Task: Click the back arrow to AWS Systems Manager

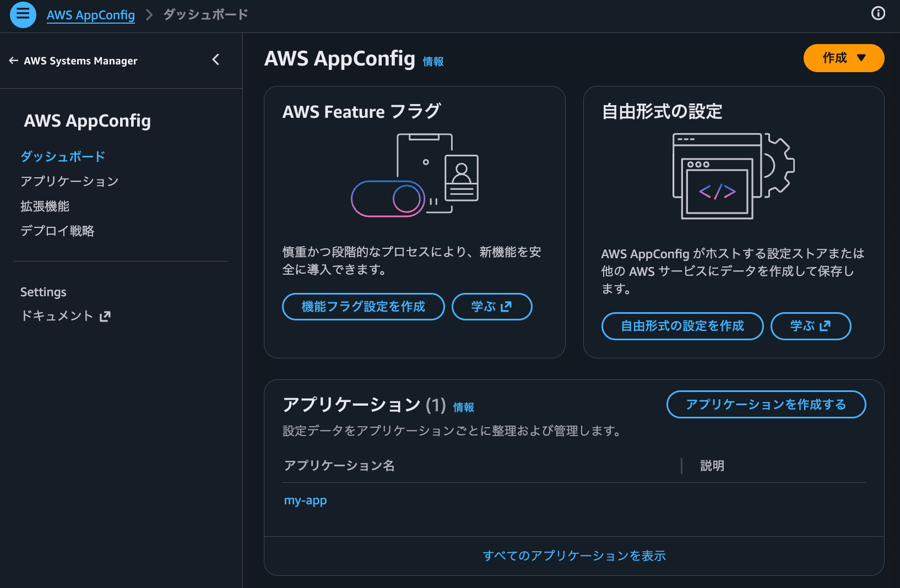Action: (13, 61)
